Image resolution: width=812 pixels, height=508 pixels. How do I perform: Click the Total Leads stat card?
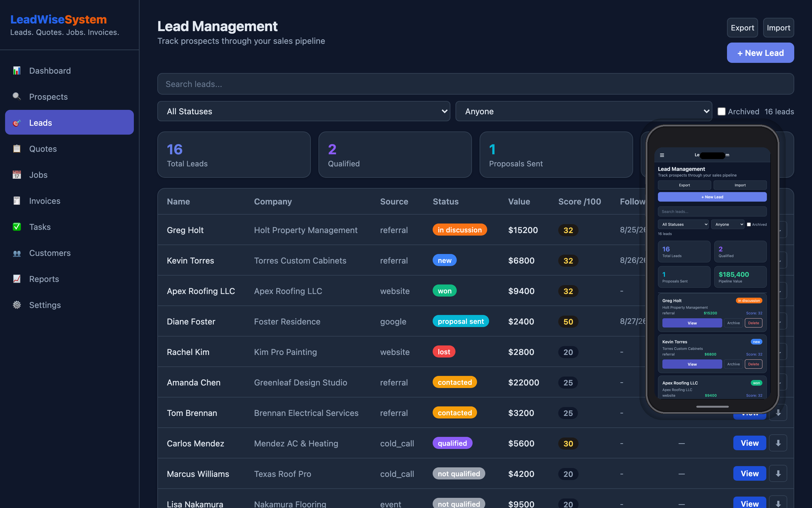pyautogui.click(x=234, y=155)
